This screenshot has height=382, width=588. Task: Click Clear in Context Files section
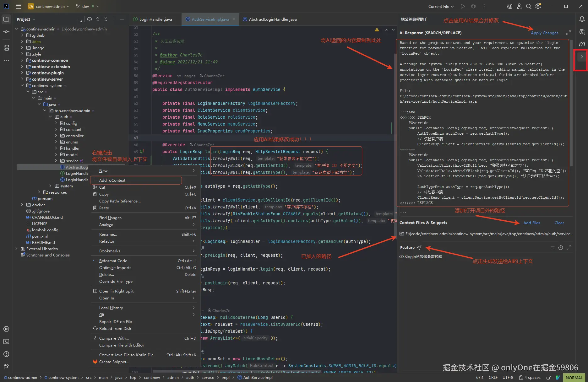(559, 223)
